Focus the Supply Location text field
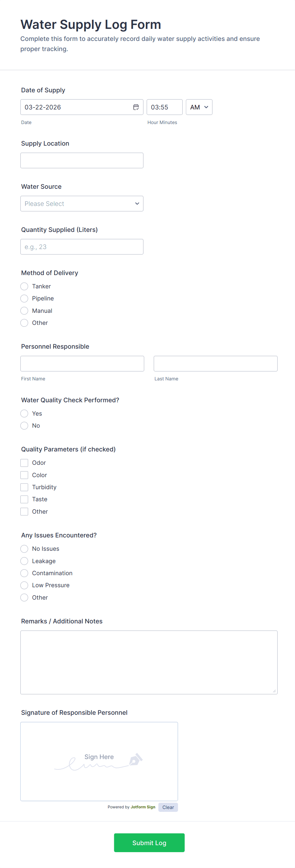This screenshot has width=295, height=868. click(82, 161)
